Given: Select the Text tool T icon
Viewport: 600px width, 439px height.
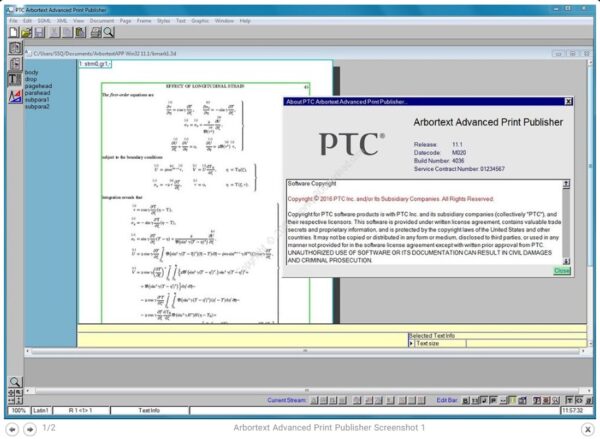Looking at the screenshot, I should click(14, 80).
